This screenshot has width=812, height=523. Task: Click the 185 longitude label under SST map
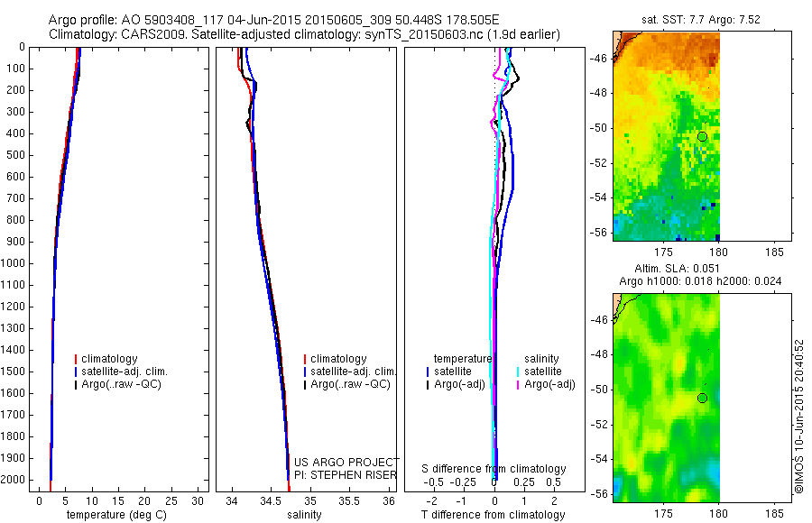(775, 252)
